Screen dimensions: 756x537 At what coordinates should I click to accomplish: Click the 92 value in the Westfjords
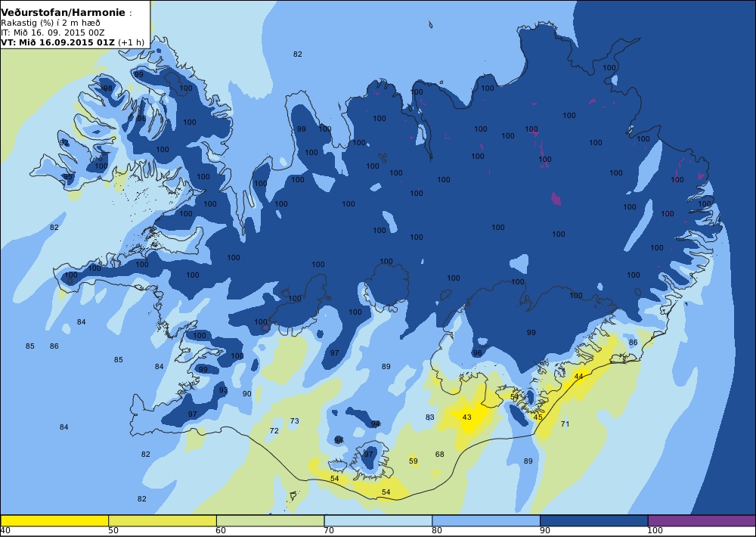(64, 142)
